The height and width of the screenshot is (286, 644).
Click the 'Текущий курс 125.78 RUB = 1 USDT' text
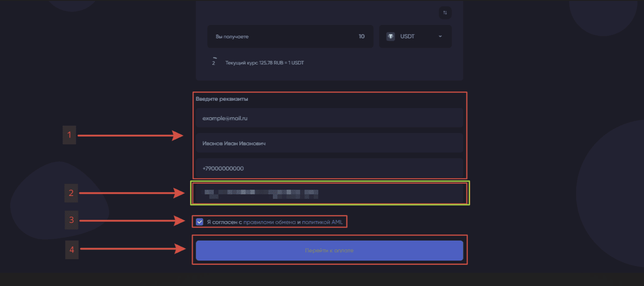pyautogui.click(x=265, y=63)
